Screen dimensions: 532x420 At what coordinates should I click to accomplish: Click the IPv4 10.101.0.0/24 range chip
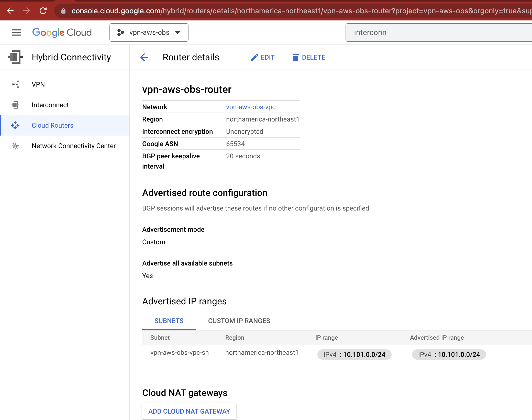coord(354,355)
